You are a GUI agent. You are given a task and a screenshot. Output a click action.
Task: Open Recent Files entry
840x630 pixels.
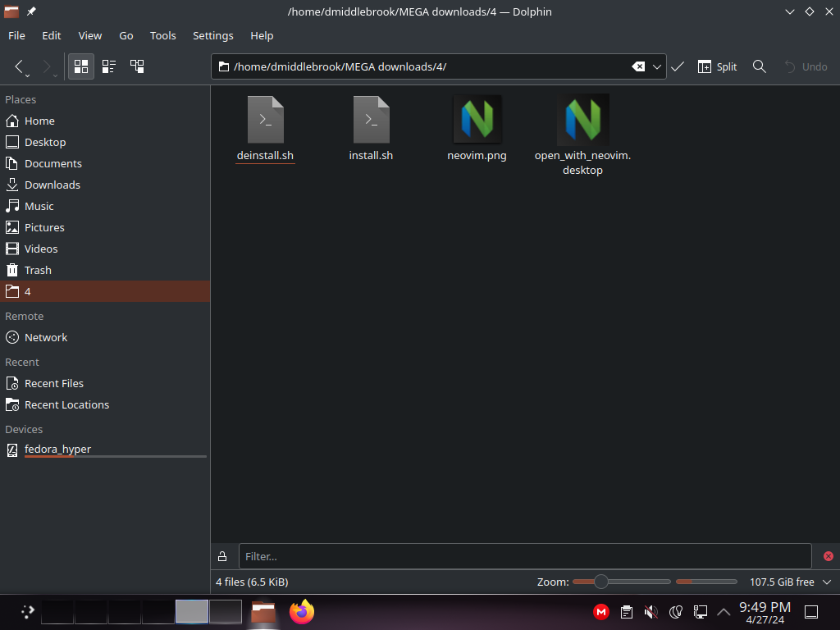pos(105,384)
